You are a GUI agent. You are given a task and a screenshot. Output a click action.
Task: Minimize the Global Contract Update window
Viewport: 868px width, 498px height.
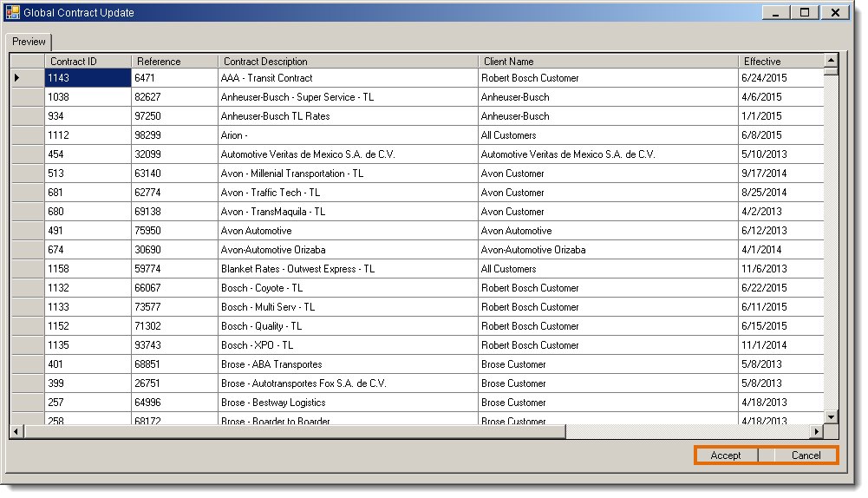click(x=775, y=12)
